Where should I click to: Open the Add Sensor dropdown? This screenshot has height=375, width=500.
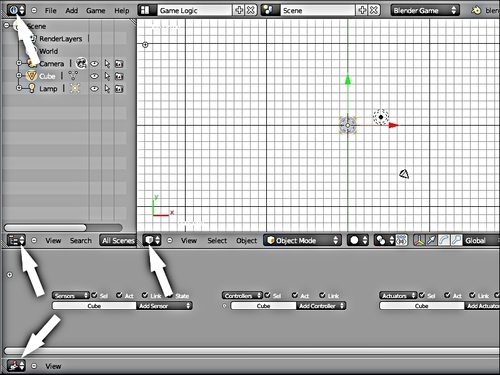pyautogui.click(x=164, y=306)
